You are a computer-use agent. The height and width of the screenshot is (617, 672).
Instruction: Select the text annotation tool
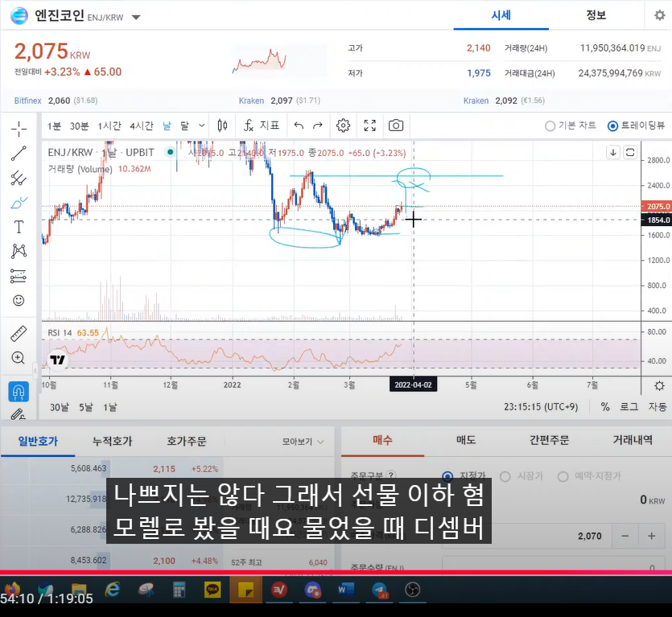pos(19,227)
